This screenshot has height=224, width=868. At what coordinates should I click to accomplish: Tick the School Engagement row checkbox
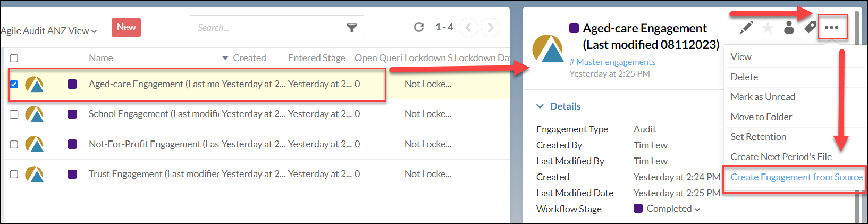click(x=14, y=114)
